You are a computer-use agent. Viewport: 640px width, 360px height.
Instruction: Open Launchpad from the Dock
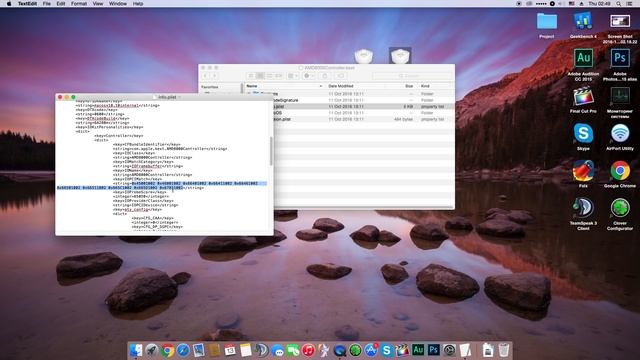click(151, 350)
